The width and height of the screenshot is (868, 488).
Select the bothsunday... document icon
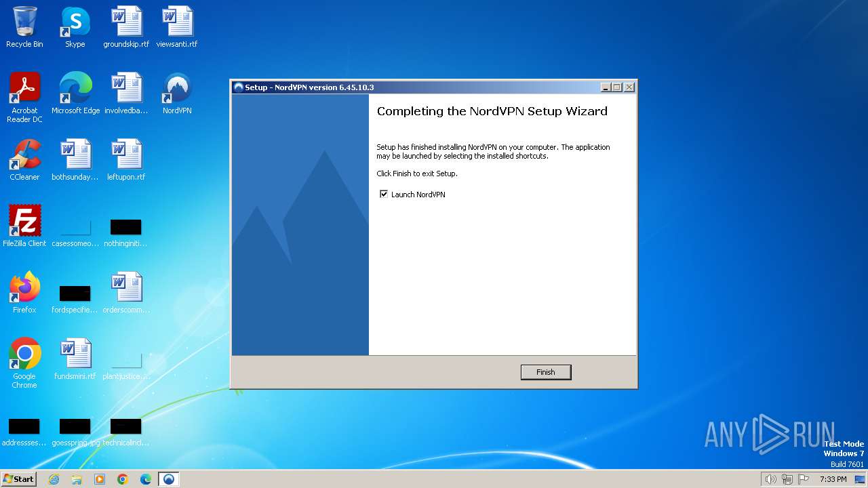75,160
